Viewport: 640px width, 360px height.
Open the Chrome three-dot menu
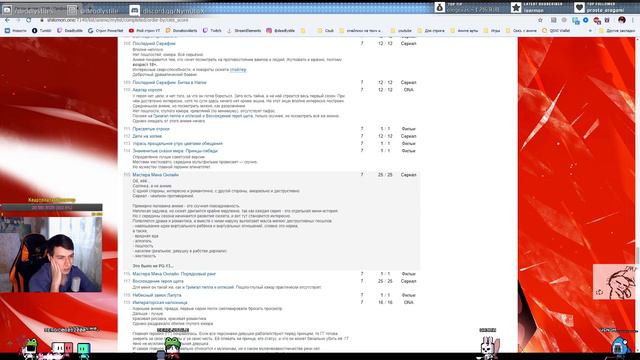(x=634, y=20)
